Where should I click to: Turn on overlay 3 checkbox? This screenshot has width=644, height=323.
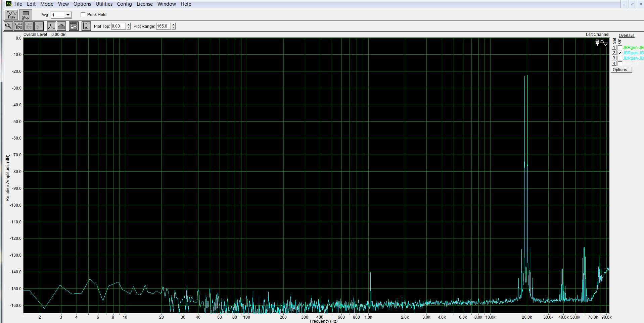620,58
